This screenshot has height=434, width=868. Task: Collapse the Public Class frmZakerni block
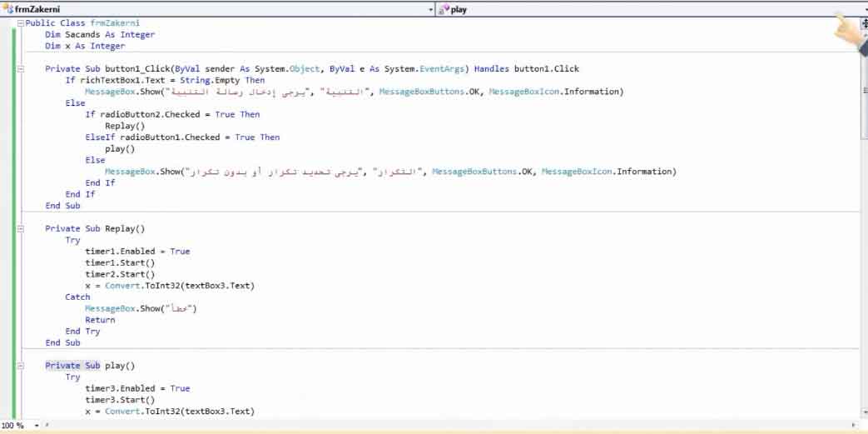[21, 23]
